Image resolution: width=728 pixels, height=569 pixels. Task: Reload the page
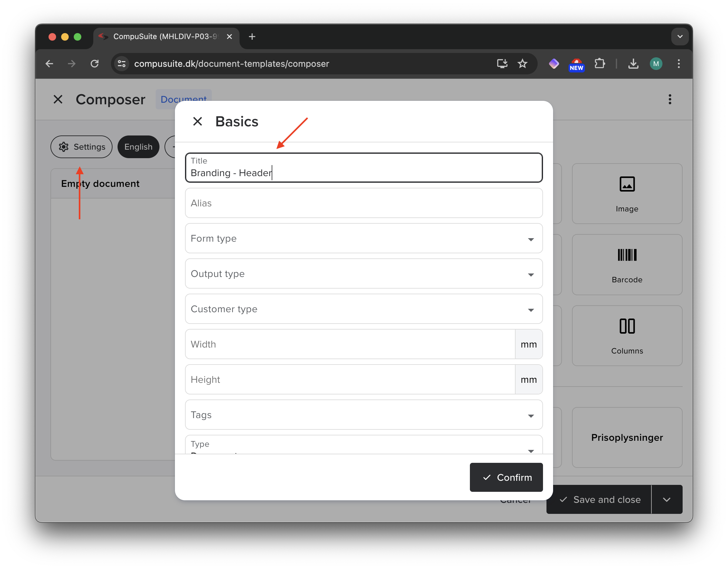pyautogui.click(x=95, y=64)
